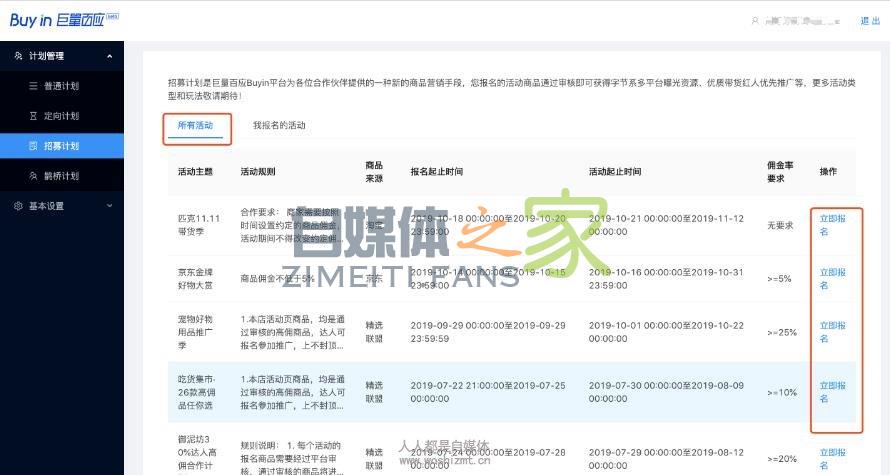Click 精选联盟 source in 宠物好物 row
The height and width of the screenshot is (475, 890).
(374, 332)
